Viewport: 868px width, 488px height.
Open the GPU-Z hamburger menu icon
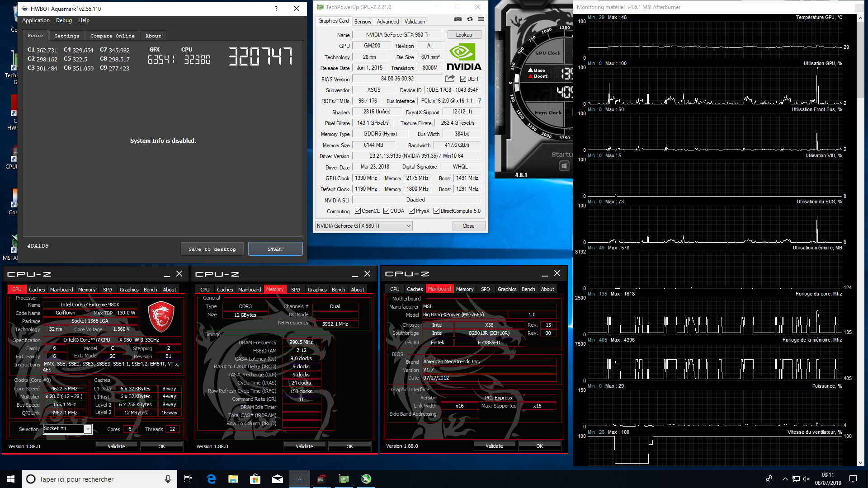click(x=481, y=19)
